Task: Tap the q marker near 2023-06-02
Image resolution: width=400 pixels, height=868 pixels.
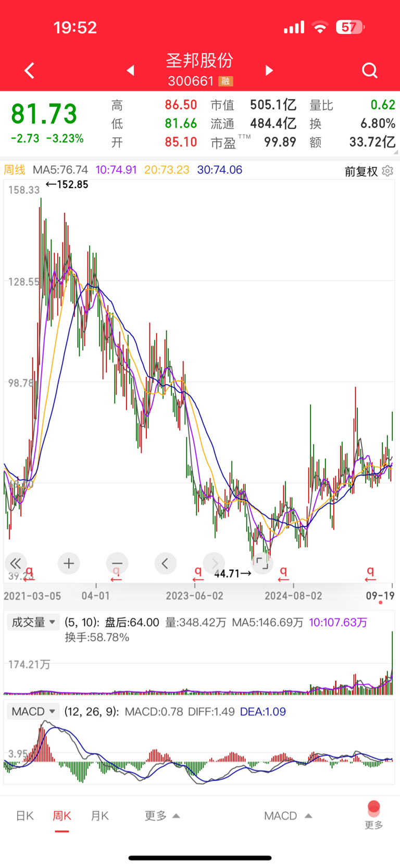Action: tap(198, 573)
